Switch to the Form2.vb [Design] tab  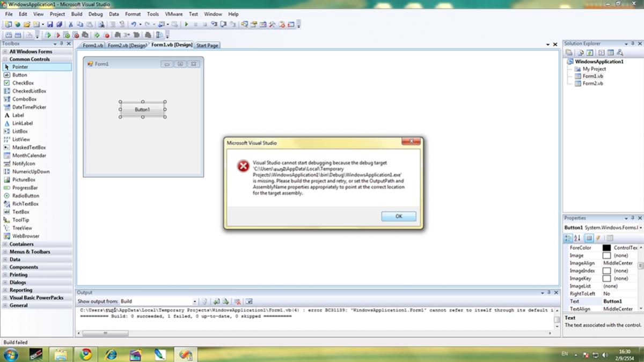click(127, 46)
